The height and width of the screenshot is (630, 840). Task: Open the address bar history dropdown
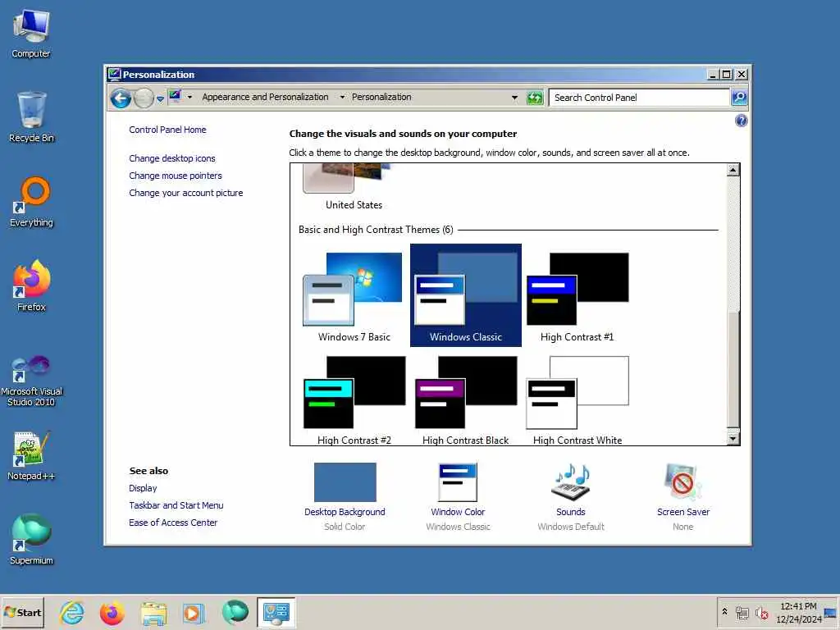514,98
